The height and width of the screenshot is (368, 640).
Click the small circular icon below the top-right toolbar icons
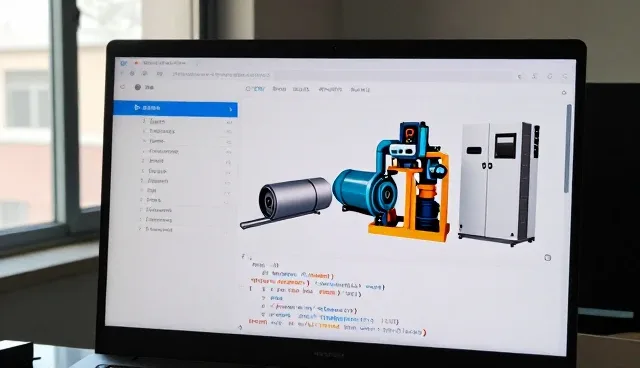tap(564, 93)
